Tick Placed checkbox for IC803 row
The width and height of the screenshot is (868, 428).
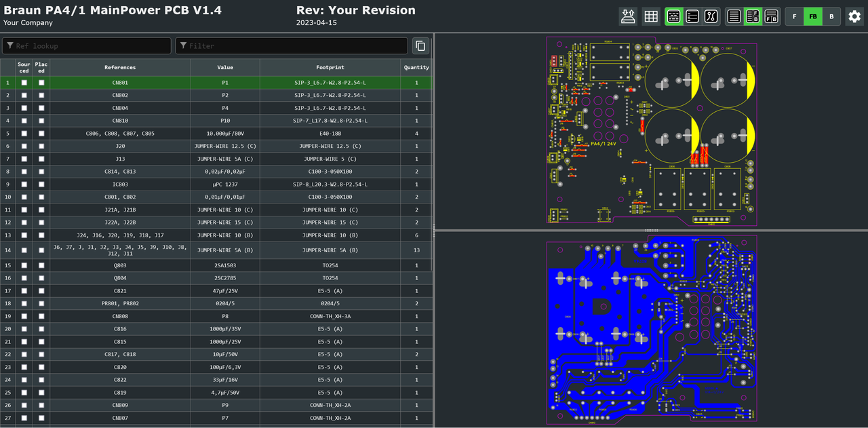(41, 184)
